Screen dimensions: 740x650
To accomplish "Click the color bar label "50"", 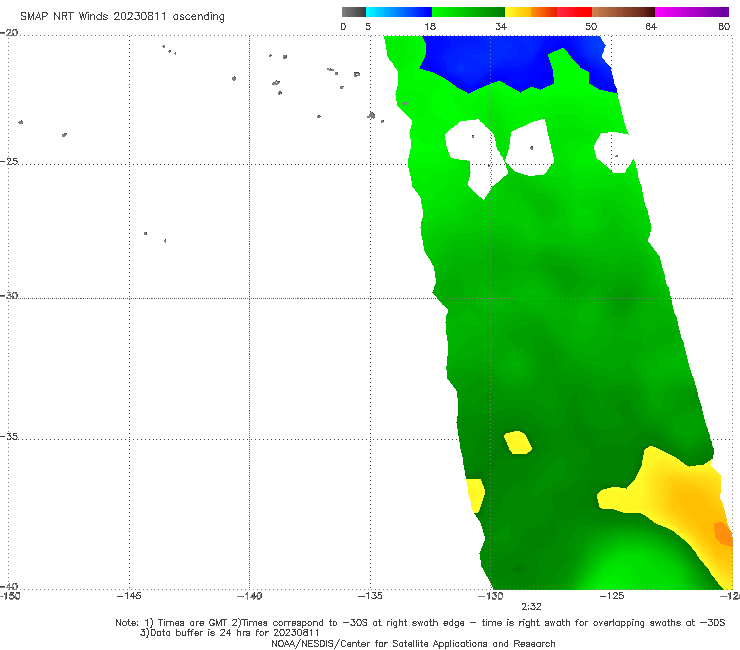I will 591,26.
